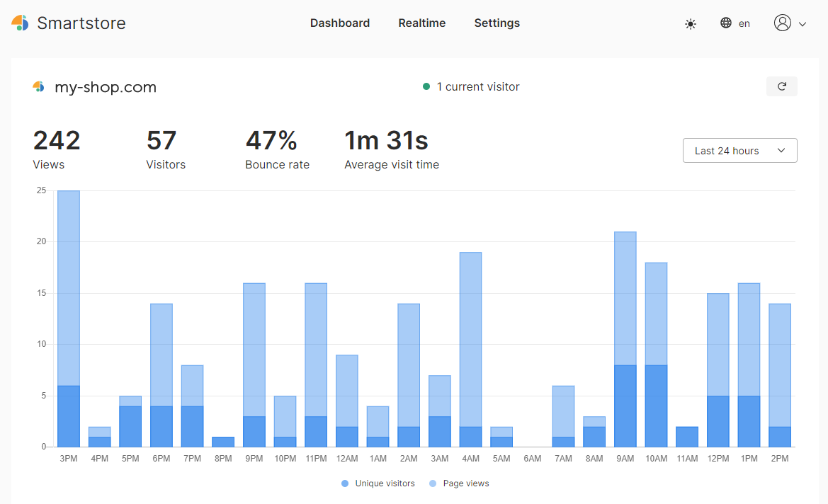The height and width of the screenshot is (504, 828).
Task: Open the Last 24 hours time range dropdown
Action: (739, 150)
